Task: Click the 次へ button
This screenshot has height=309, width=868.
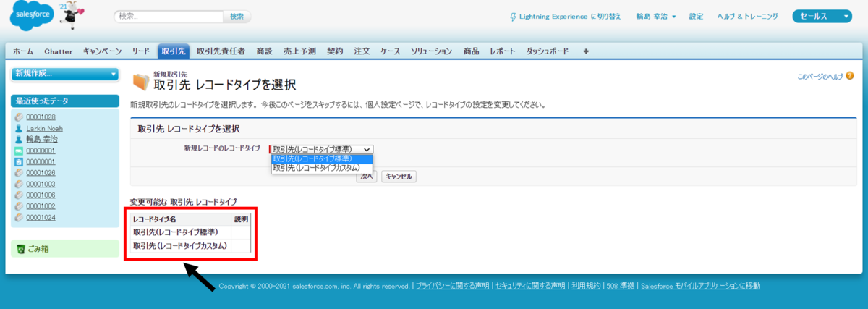Action: click(x=367, y=177)
